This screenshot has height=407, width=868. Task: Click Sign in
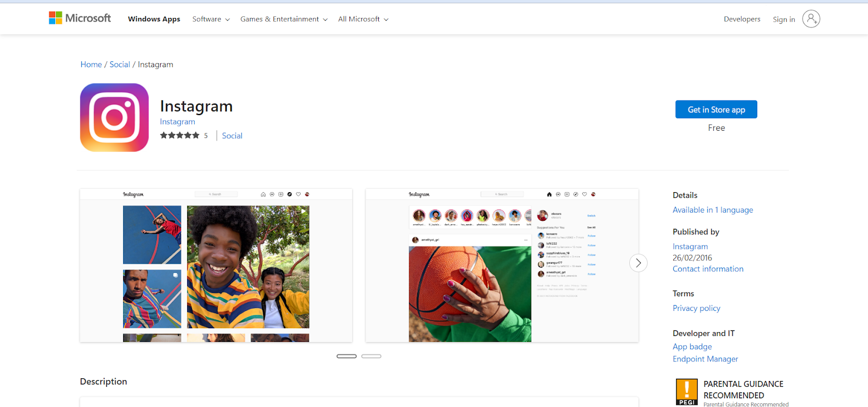[784, 20]
